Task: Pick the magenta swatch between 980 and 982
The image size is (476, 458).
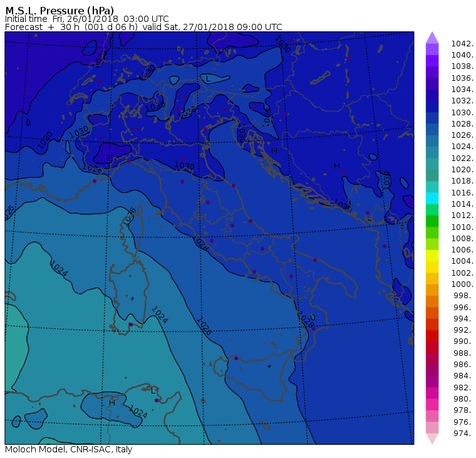Action: (432, 393)
